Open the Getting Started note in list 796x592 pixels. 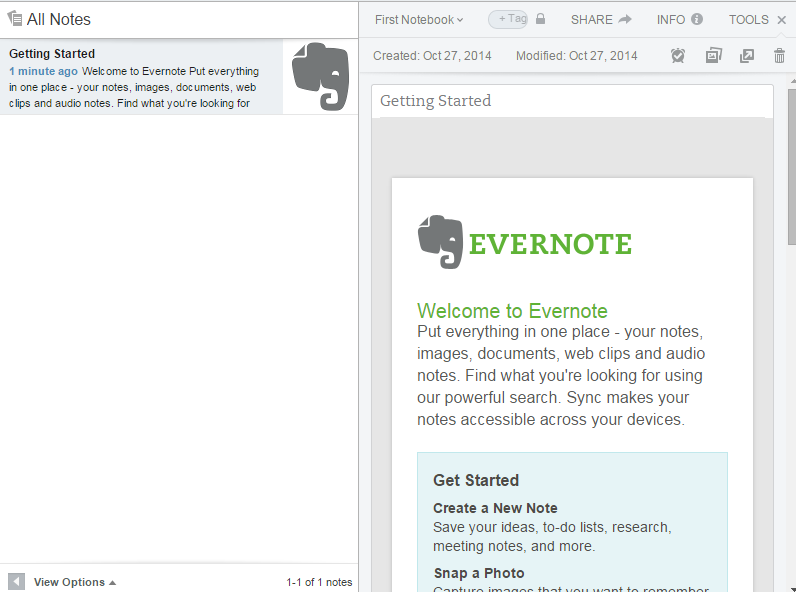(179, 77)
